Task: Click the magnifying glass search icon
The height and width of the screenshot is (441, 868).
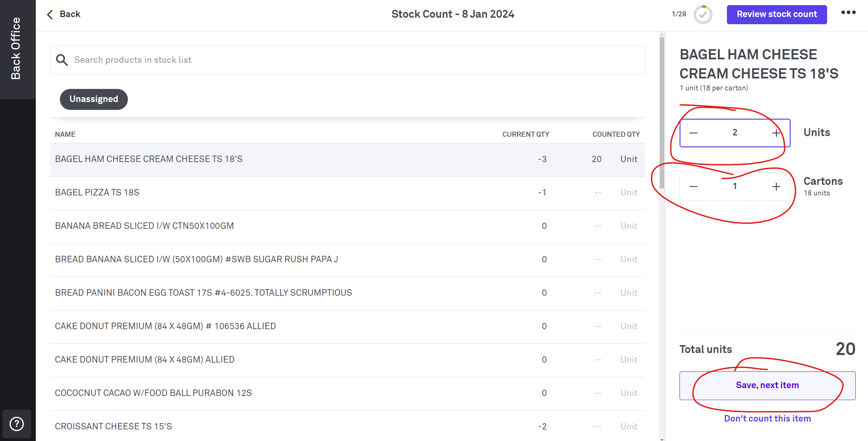Action: pyautogui.click(x=62, y=60)
